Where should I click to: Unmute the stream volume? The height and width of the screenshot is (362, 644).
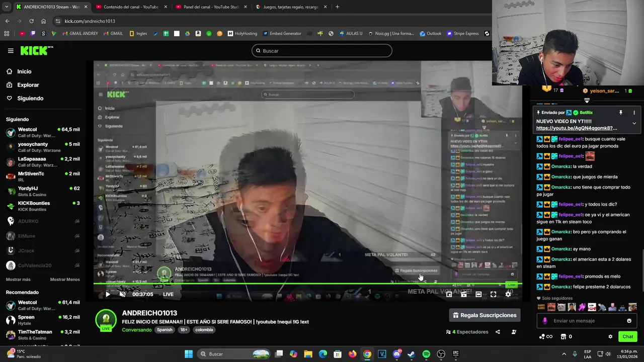point(122,295)
